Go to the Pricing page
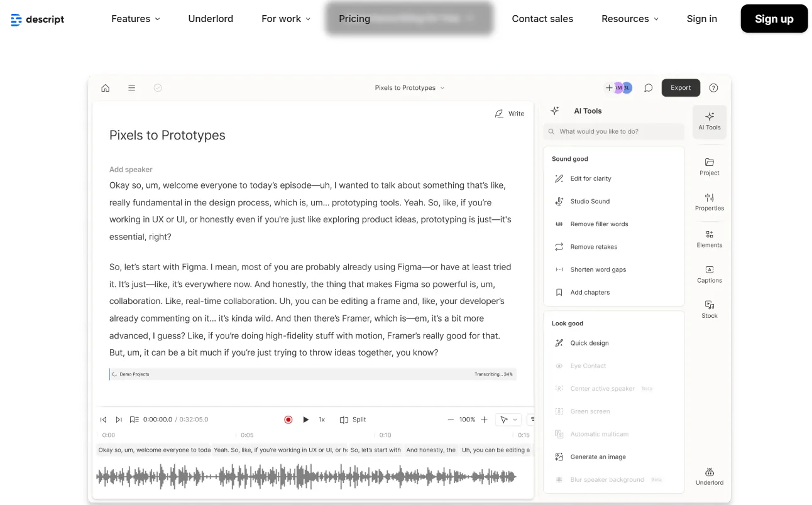The height and width of the screenshot is (505, 812). click(354, 19)
